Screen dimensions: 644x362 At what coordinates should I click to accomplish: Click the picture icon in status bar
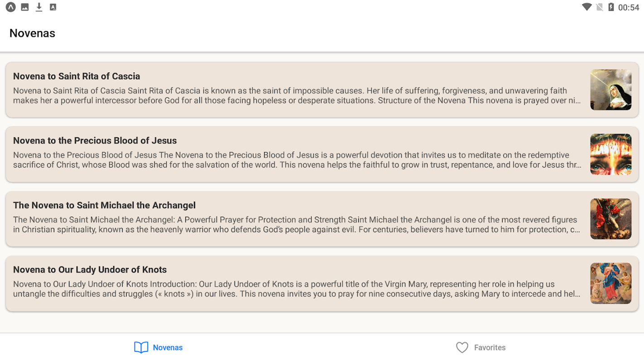tap(25, 7)
